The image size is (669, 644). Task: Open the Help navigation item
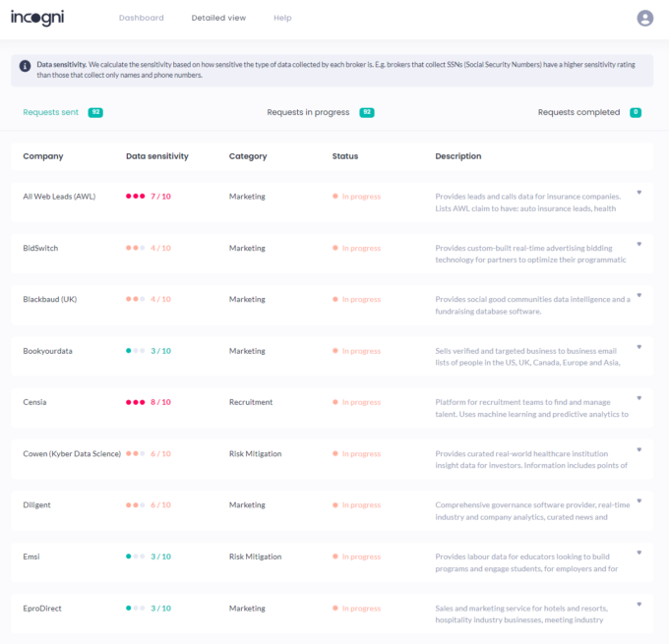[x=282, y=18]
